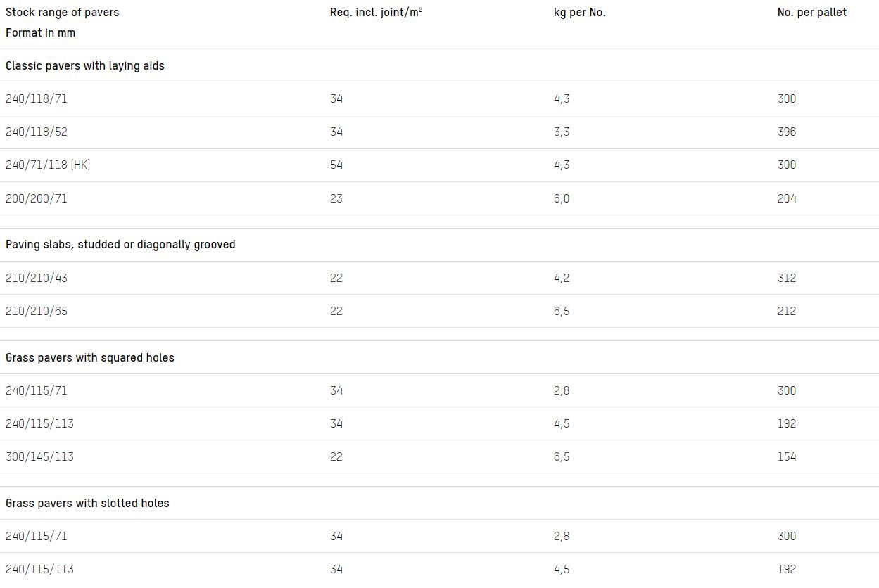Screen dimensions: 879x588
Task: Select the 'Paving slabs, studded or diagonally grooved' heading
Action: (x=120, y=244)
